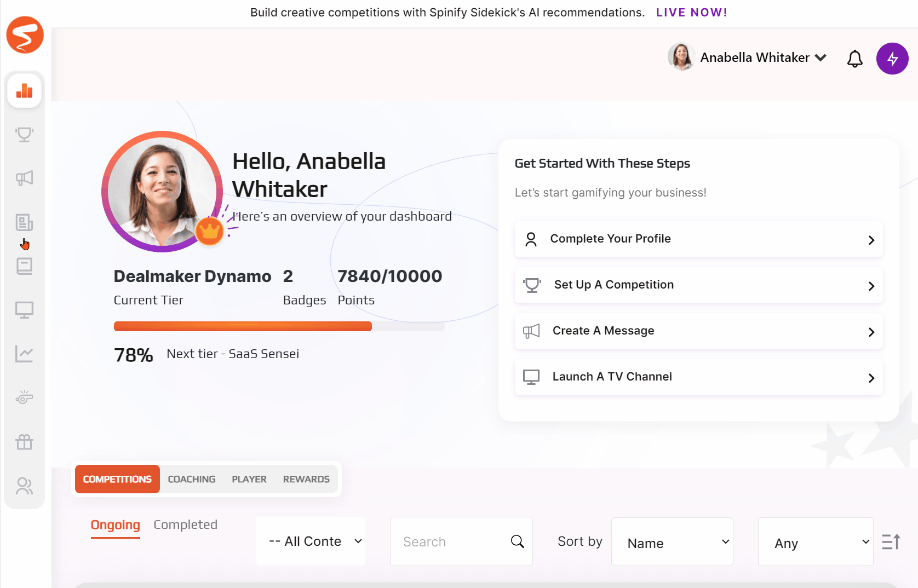This screenshot has width=918, height=588.
Task: Open rewards with the gift sidebar icon
Action: coord(24,442)
